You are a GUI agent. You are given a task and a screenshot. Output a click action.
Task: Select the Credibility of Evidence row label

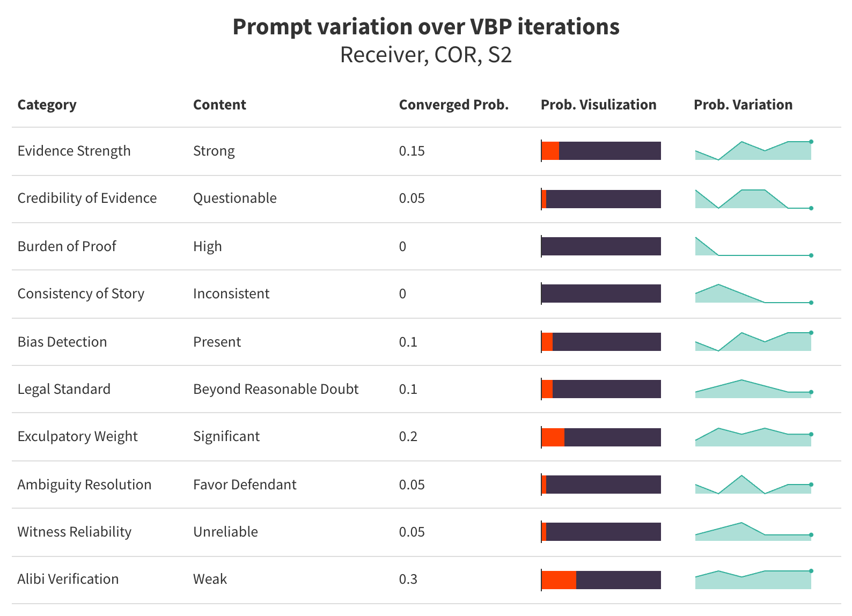(87, 198)
